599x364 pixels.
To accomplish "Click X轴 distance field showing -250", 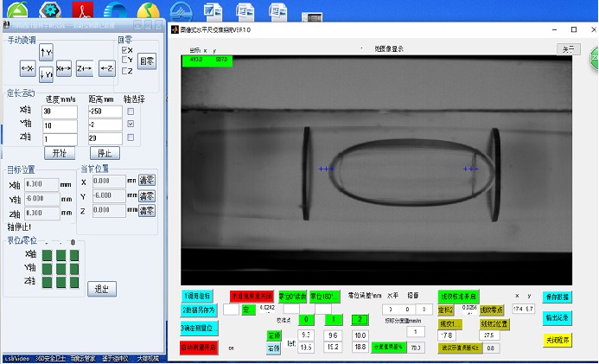I will click(x=105, y=112).
